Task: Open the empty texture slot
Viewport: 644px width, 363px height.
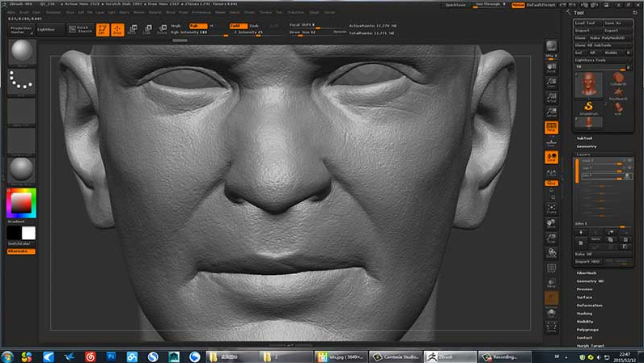Action: click(21, 141)
